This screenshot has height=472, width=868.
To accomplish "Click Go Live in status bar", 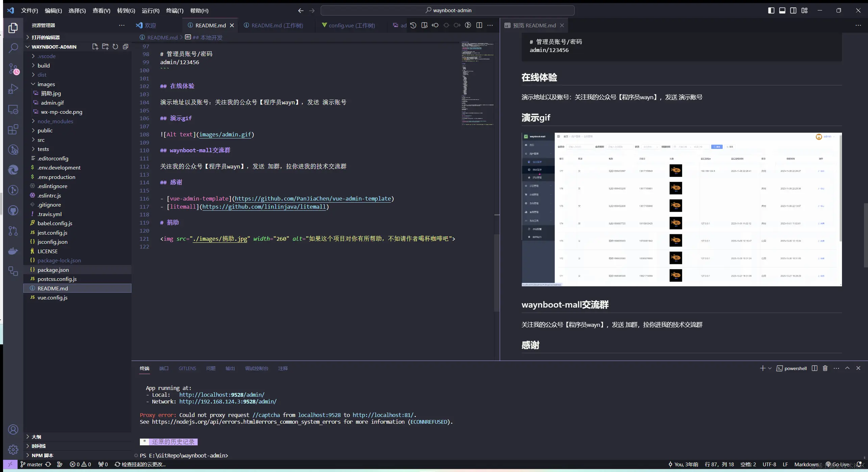I will click(x=838, y=464).
